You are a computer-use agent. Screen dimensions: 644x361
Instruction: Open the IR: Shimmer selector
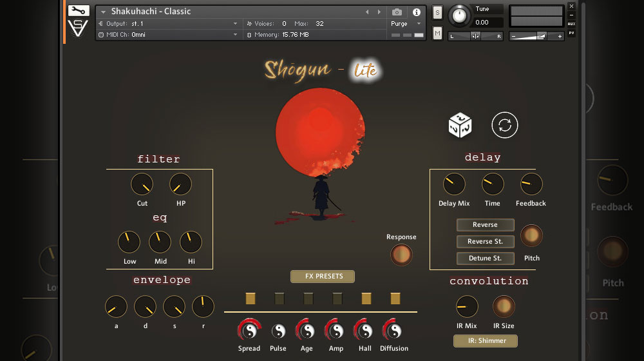pyautogui.click(x=486, y=341)
